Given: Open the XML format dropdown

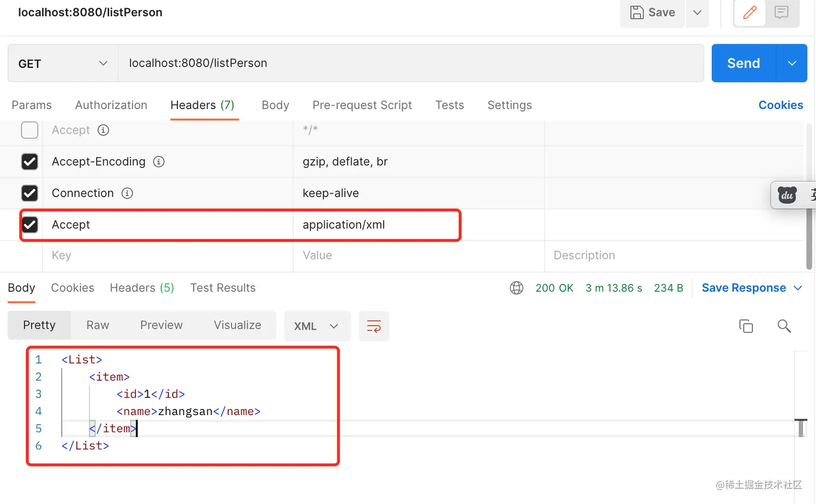Looking at the screenshot, I should tap(317, 326).
